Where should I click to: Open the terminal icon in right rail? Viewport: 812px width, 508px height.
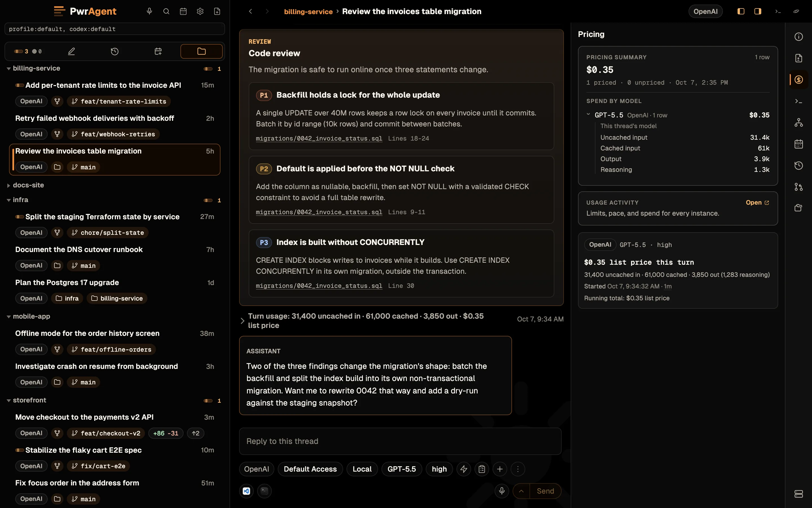click(798, 101)
